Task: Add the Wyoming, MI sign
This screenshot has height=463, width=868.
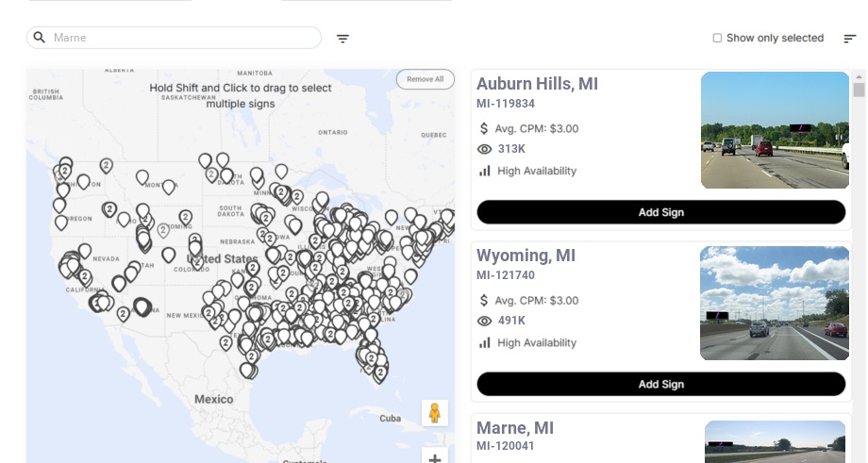Action: tap(660, 384)
